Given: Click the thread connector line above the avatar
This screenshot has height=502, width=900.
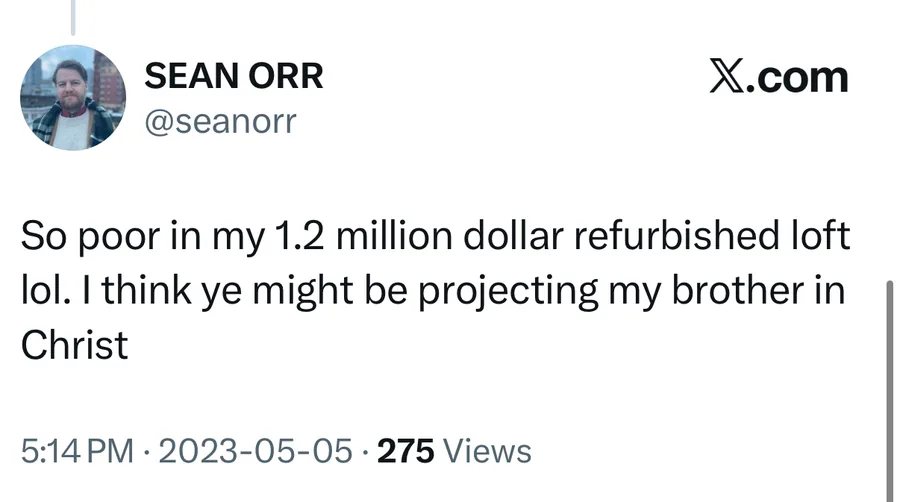Looking at the screenshot, I should [x=73, y=17].
